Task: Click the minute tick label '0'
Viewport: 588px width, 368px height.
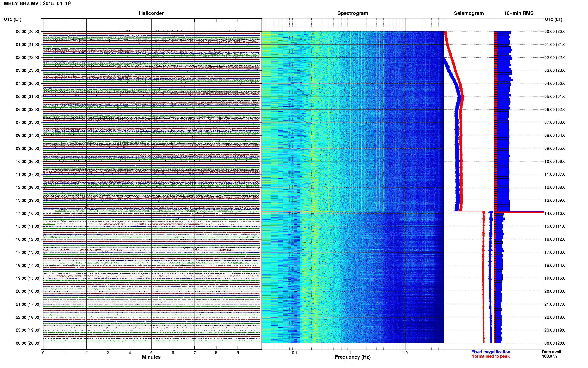Action: tap(43, 353)
